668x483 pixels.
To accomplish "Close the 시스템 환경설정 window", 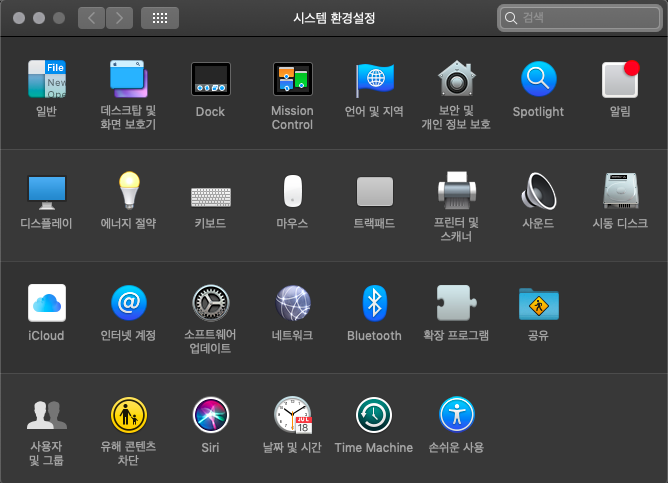I will (19, 18).
